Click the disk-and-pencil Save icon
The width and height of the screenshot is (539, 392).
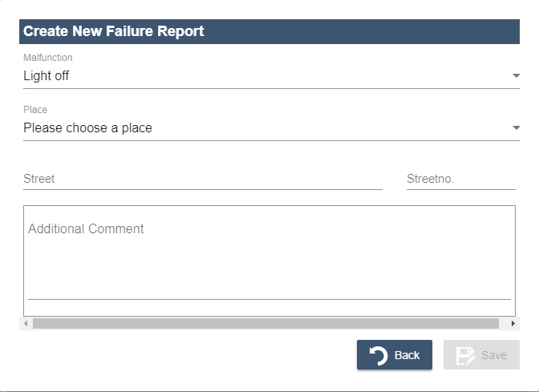pyautogui.click(x=465, y=355)
